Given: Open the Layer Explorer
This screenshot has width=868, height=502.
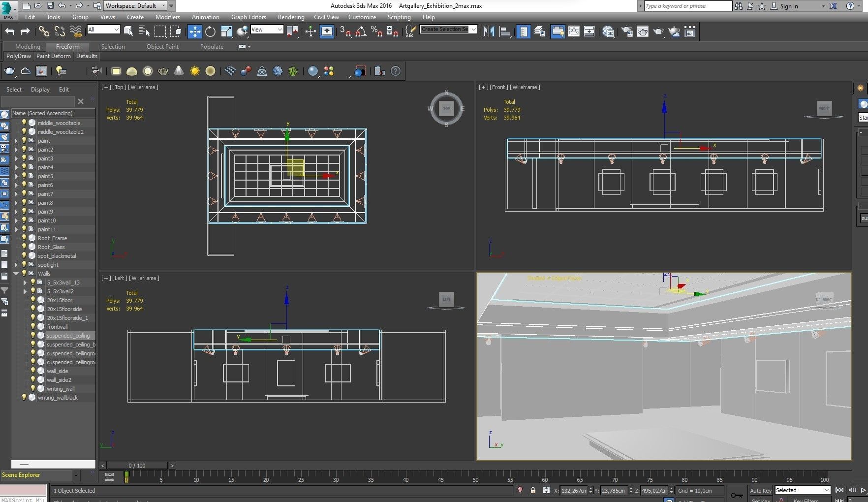Looking at the screenshot, I should (x=539, y=31).
